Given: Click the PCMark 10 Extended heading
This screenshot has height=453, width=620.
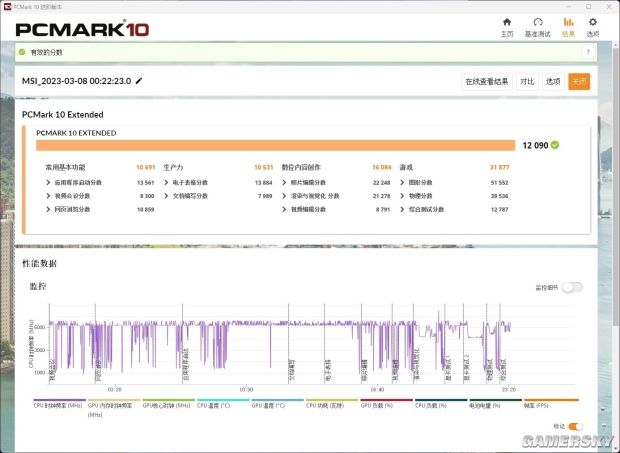Looking at the screenshot, I should 62,115.
